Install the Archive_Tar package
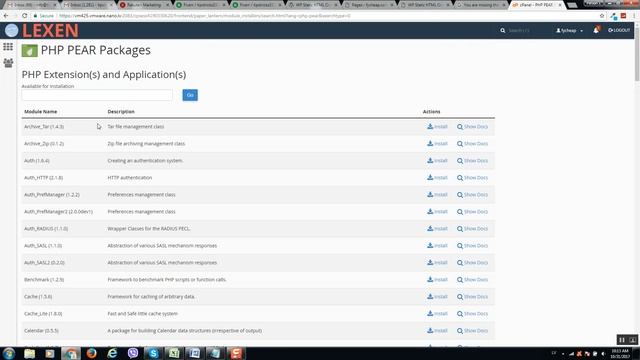 click(437, 127)
